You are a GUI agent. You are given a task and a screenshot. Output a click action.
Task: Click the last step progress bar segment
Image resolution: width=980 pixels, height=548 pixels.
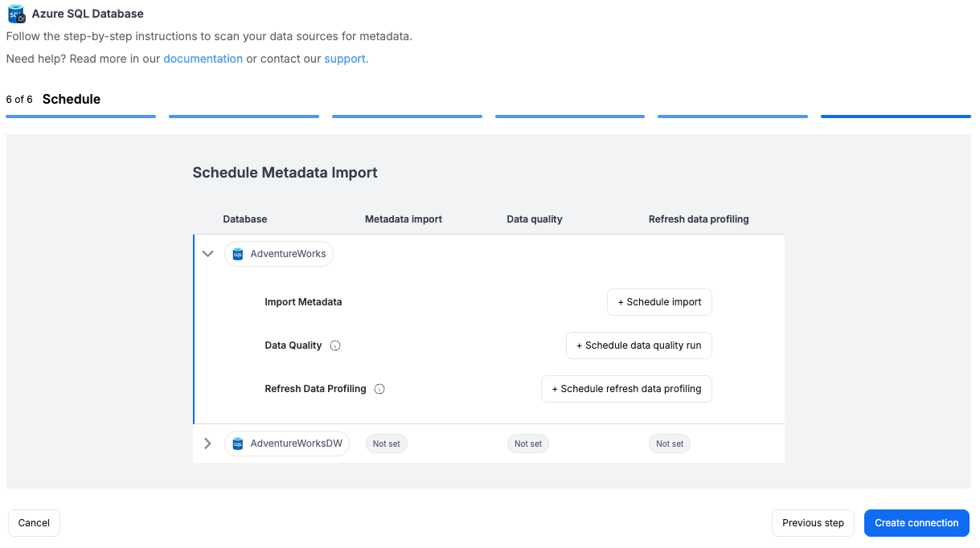pos(896,117)
